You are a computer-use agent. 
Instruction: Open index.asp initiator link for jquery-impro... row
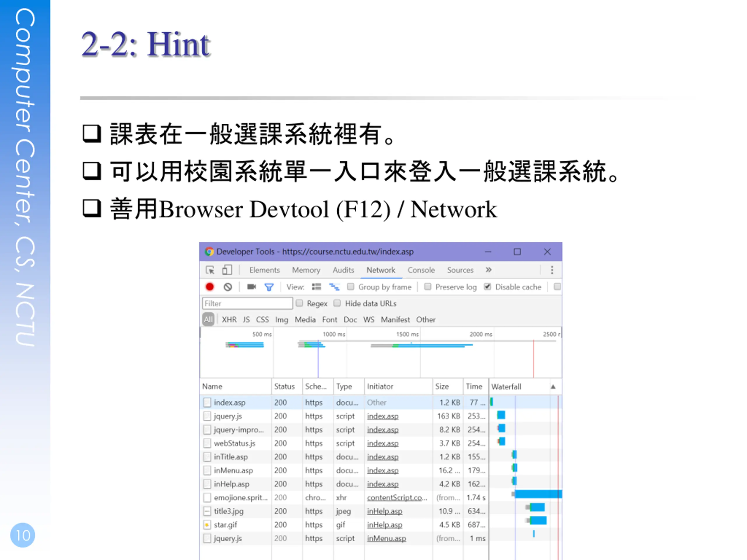tap(383, 430)
